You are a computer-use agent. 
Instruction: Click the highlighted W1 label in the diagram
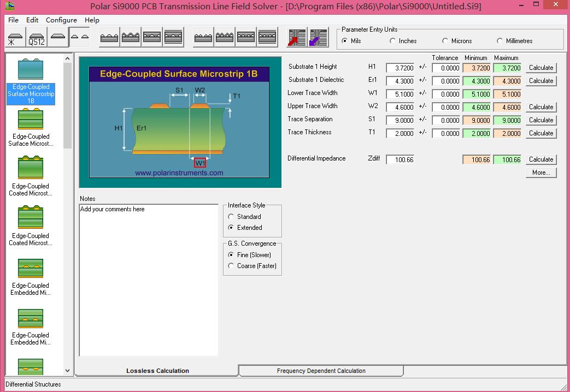pyautogui.click(x=200, y=163)
